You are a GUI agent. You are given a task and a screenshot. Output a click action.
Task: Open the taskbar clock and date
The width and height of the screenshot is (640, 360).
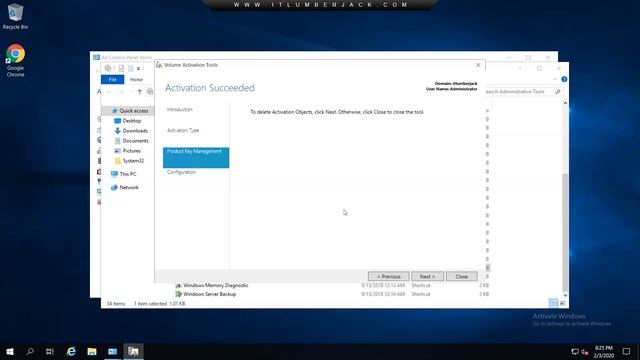pos(604,351)
